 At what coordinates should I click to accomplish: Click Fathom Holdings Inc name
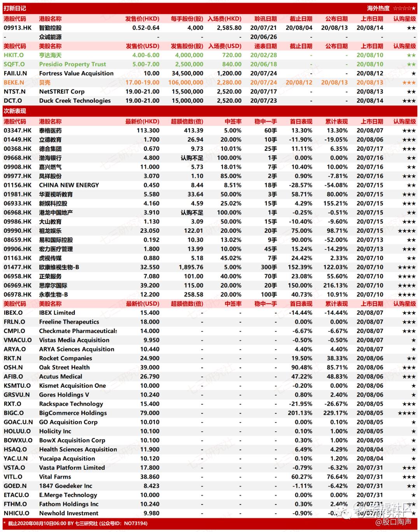tap(69, 504)
